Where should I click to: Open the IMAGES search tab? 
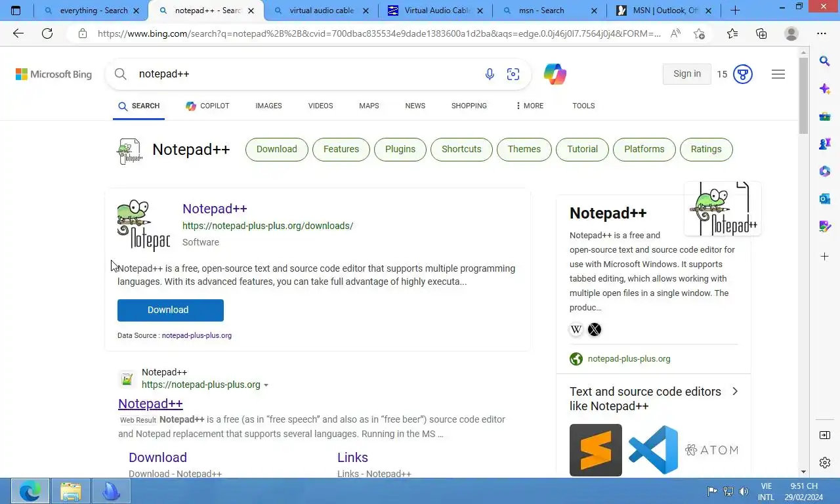(x=268, y=106)
